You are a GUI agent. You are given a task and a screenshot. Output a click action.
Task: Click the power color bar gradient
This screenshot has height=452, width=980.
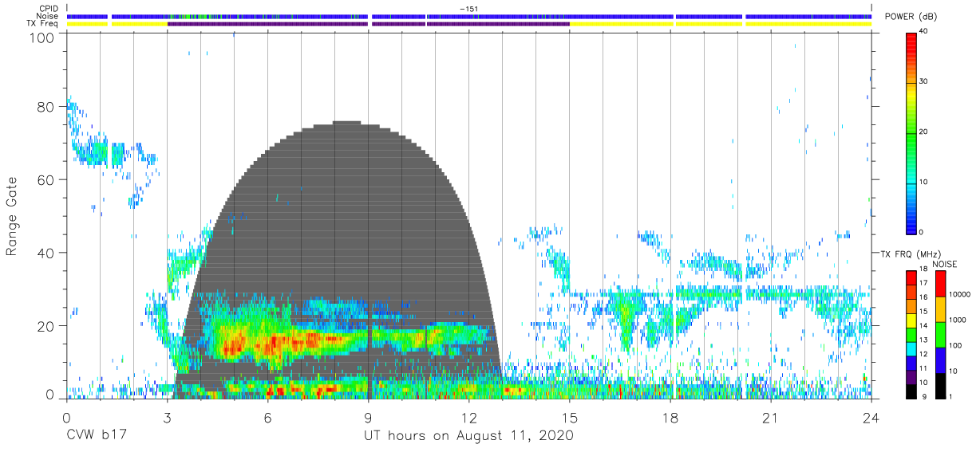(911, 132)
